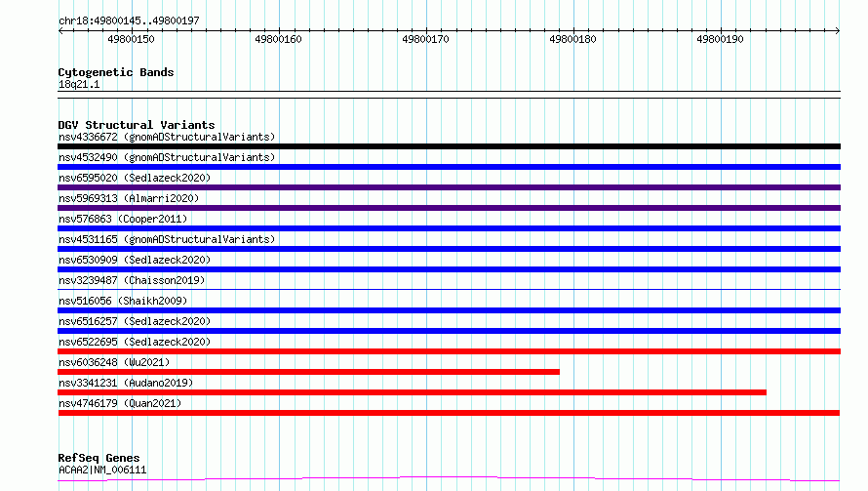868x491 pixels.
Task: Select the nsv6516257 (Sedlazeck2020) label
Action: tap(135, 321)
